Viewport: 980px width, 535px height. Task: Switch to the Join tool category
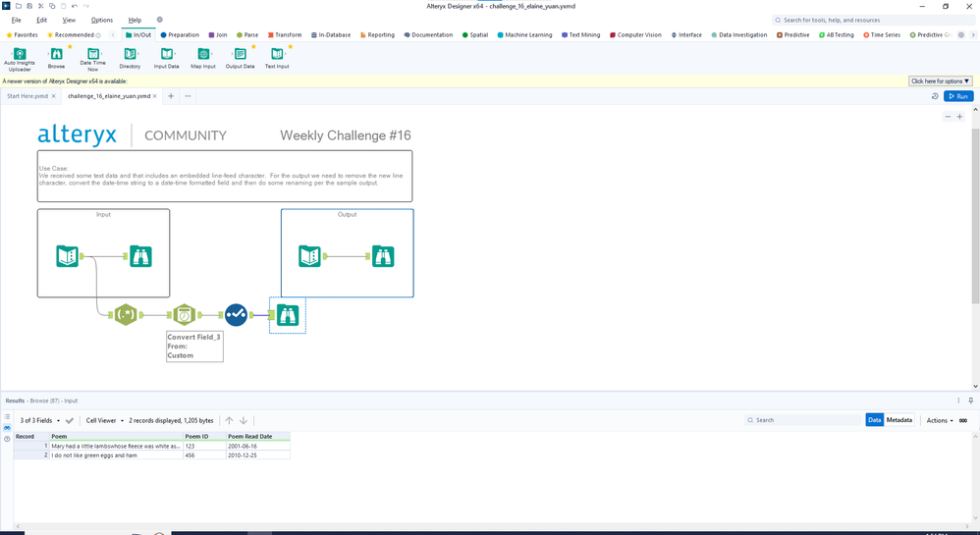coord(218,35)
